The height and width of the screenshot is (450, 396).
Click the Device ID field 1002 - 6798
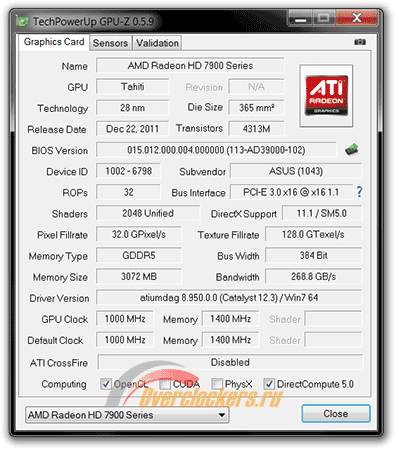tap(129, 171)
